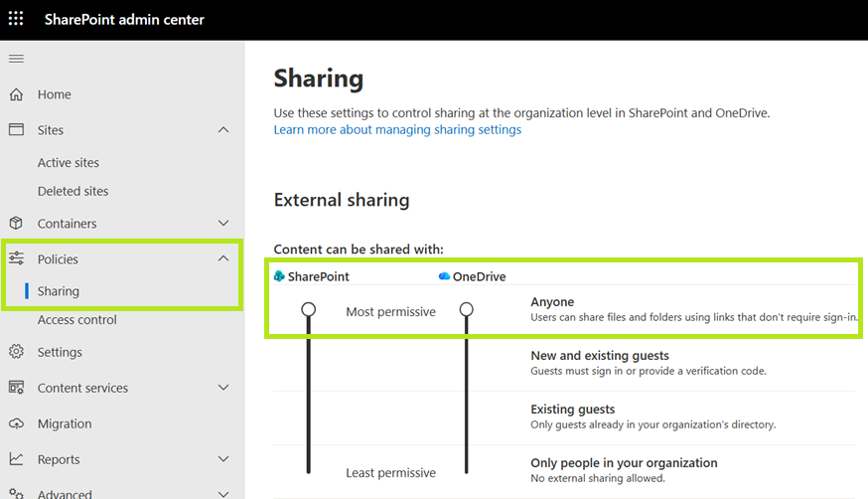Image resolution: width=868 pixels, height=499 pixels.
Task: Click the SharePoint logo icon in slider header
Action: (279, 275)
